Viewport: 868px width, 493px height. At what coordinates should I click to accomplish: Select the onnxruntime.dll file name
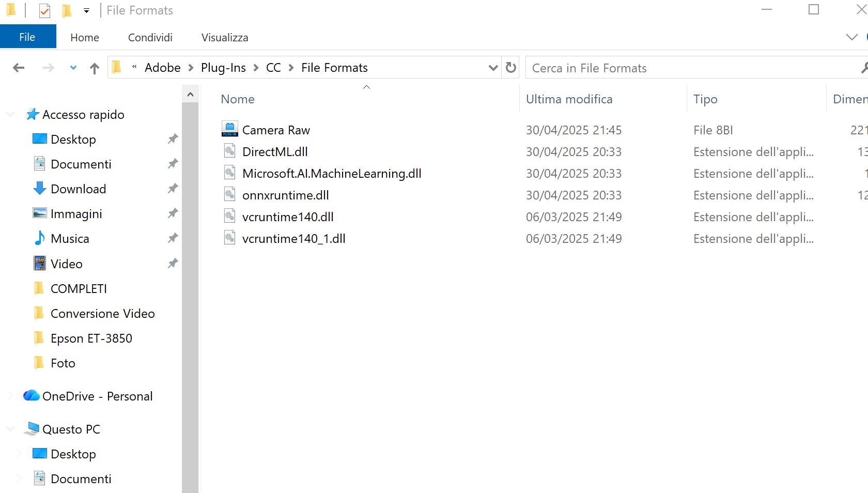pyautogui.click(x=285, y=195)
